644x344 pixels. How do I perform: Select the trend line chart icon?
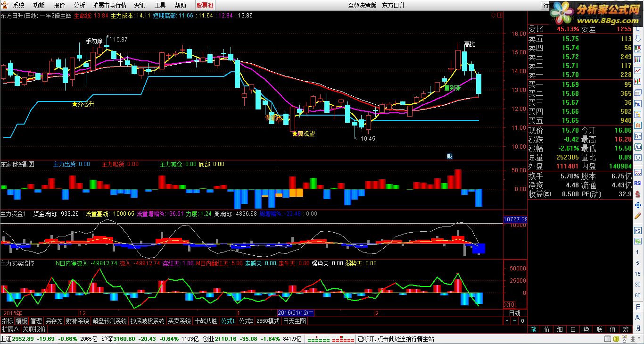click(x=638, y=70)
